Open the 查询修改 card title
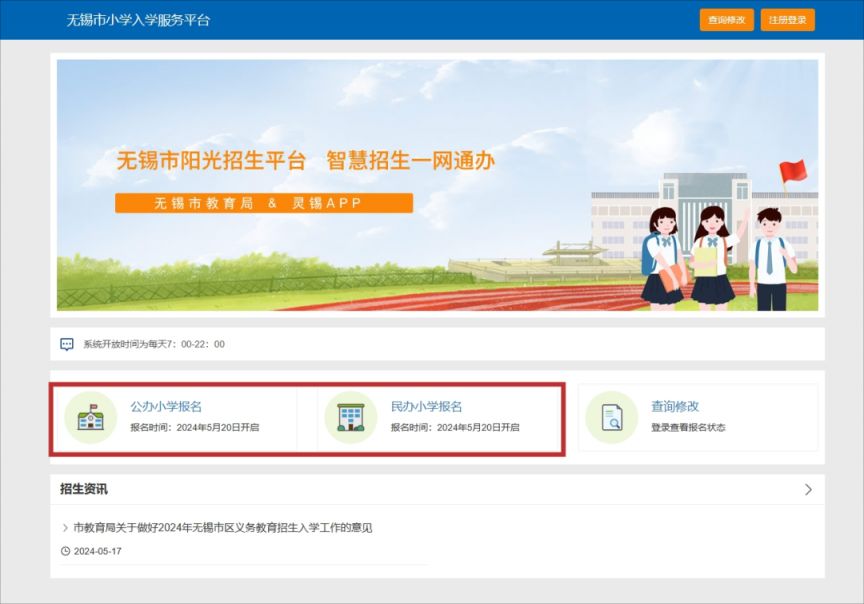 (675, 407)
